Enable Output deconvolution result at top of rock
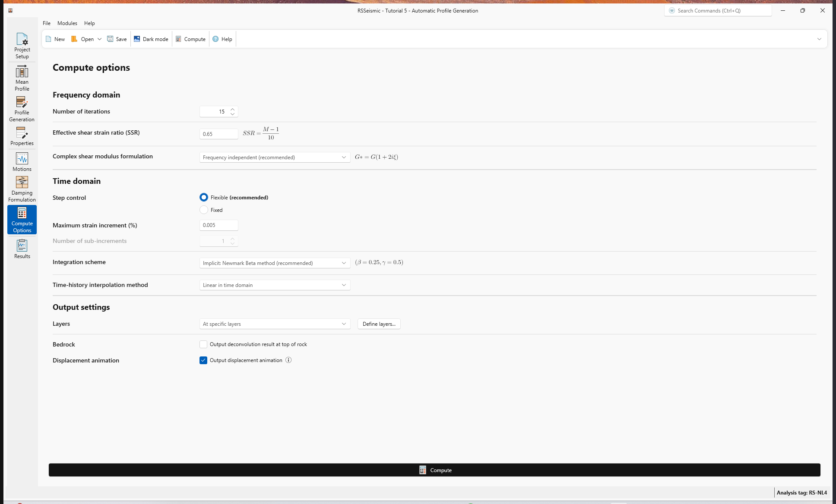The image size is (836, 504). (x=203, y=344)
